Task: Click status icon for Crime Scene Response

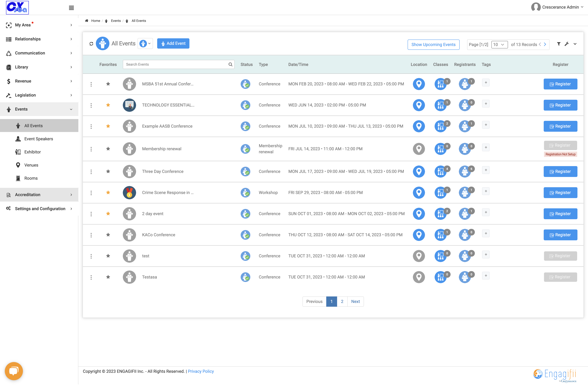Action: tap(245, 193)
